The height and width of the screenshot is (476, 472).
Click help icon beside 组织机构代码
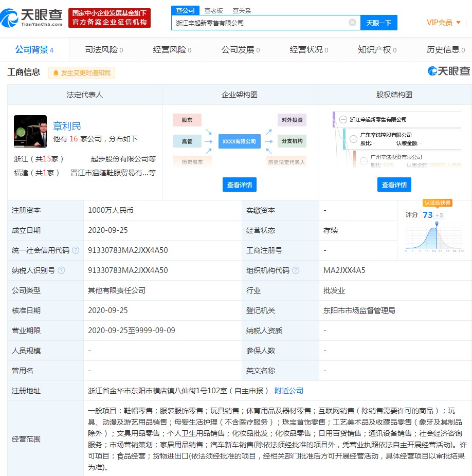tap(296, 270)
